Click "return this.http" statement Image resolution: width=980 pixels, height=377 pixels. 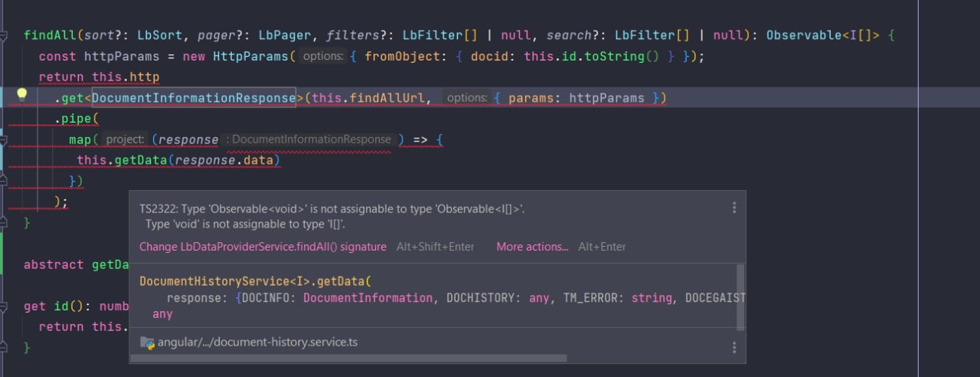pyautogui.click(x=99, y=77)
